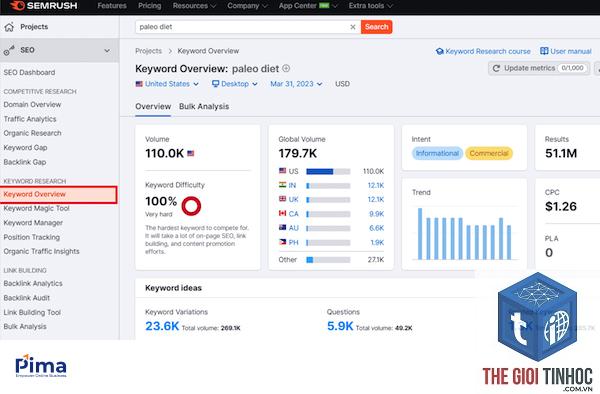Viewport: 600px width, 394px height.
Task: Click the Commercial intent badge
Action: click(489, 153)
